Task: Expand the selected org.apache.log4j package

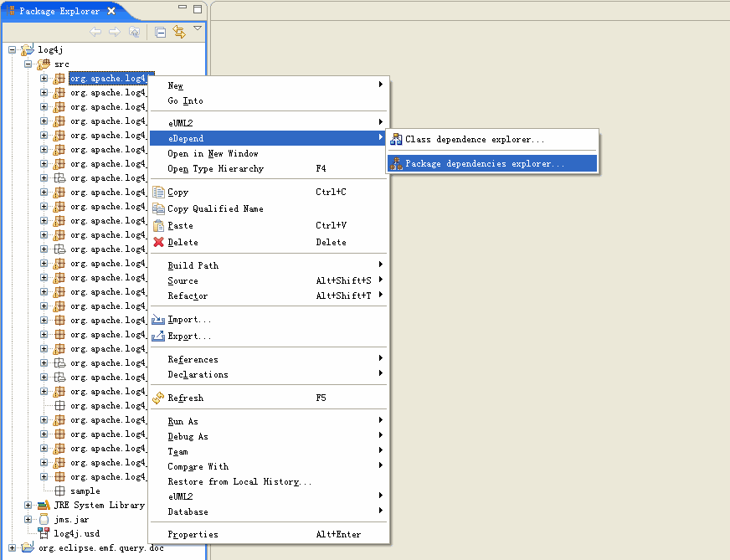Action: coord(44,78)
